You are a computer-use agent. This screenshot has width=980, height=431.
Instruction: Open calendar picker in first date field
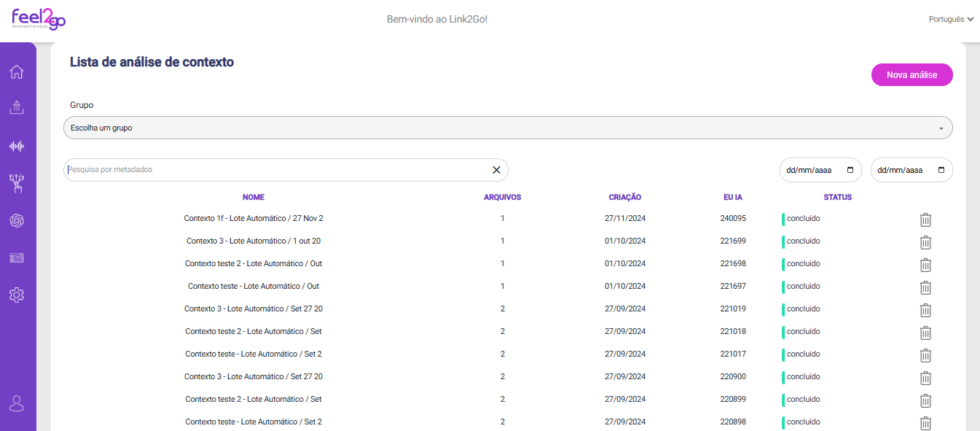point(850,170)
